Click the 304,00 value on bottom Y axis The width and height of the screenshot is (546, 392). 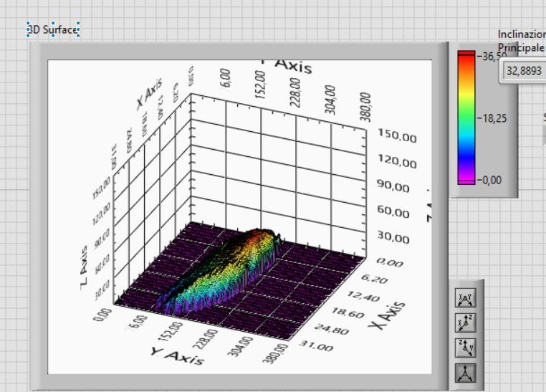coord(241,346)
